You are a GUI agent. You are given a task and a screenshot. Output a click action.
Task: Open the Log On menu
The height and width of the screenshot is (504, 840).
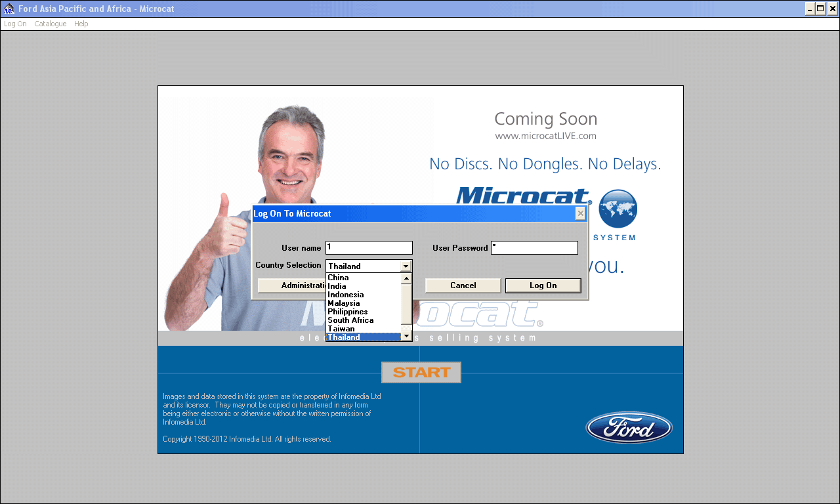[15, 24]
